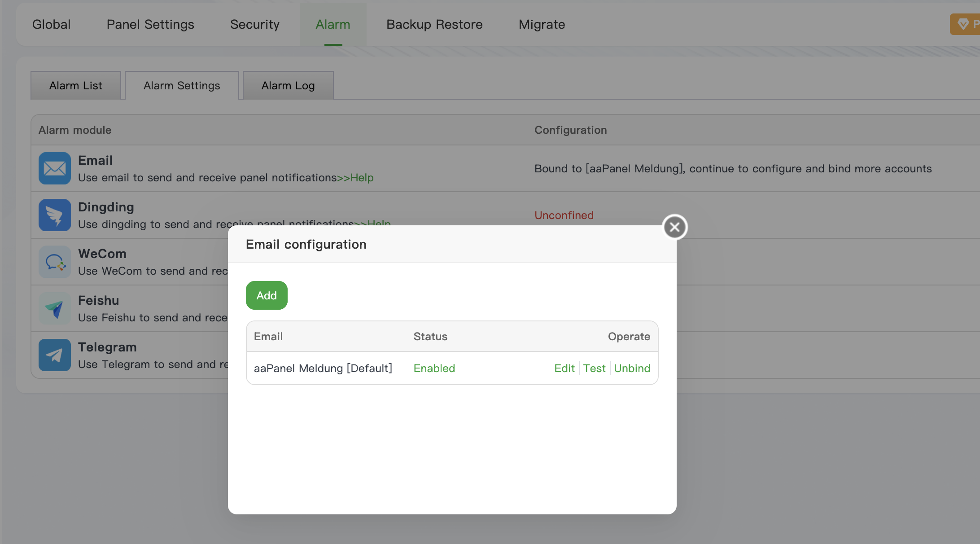Edit the aaPanel Meldung email entry

point(564,369)
